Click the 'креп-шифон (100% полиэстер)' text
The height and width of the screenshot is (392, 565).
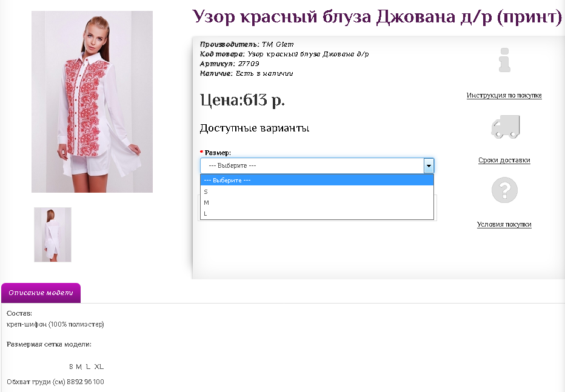[56, 324]
